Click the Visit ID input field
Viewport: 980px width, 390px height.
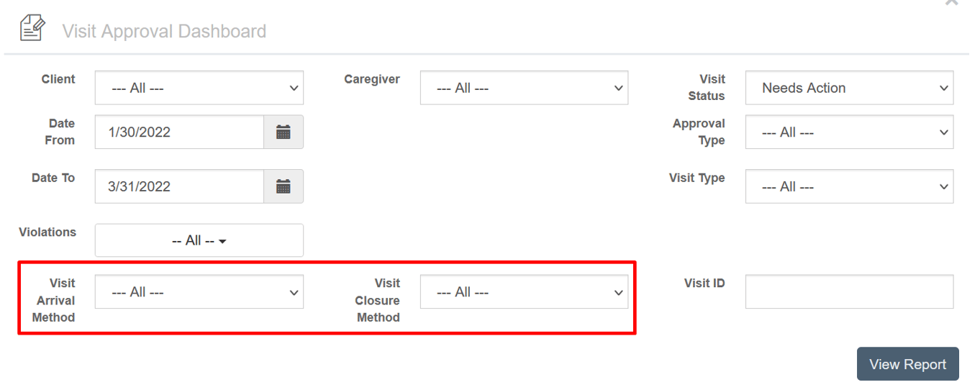point(849,291)
